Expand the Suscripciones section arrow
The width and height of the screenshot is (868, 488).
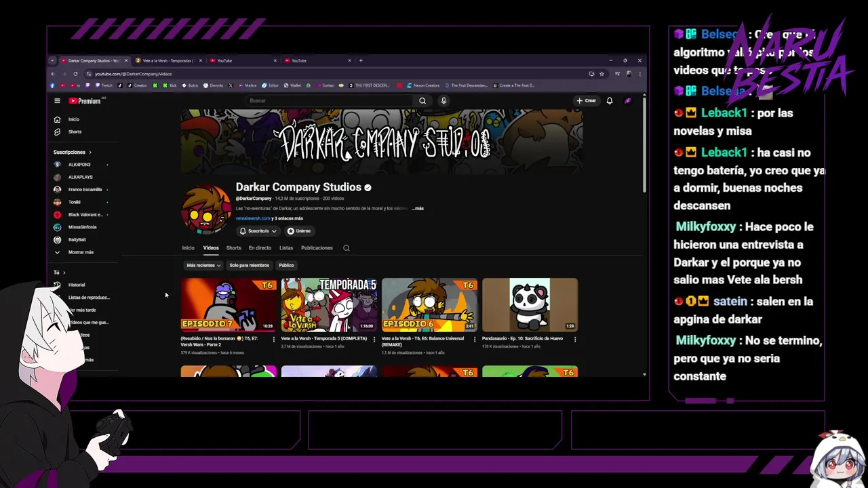coord(90,152)
